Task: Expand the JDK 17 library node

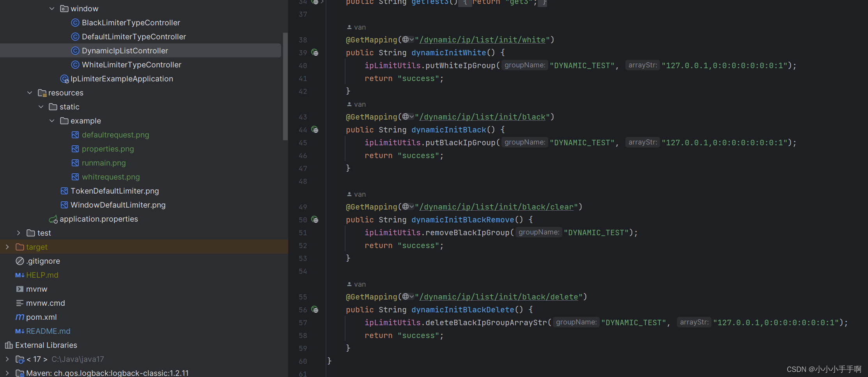Action: click(x=7, y=359)
